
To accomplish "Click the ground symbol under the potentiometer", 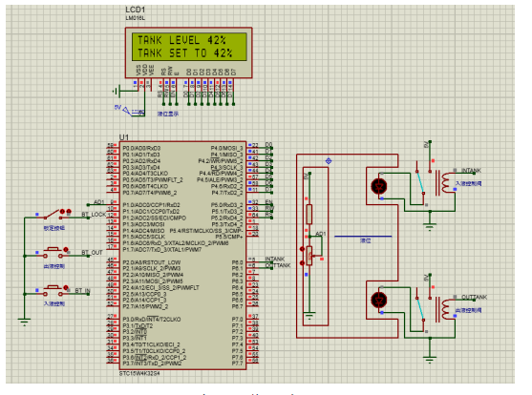I will [x=309, y=316].
